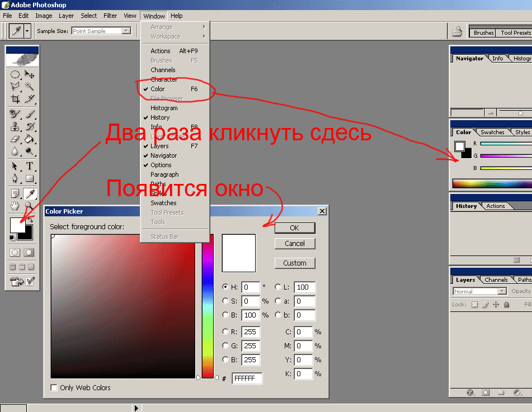Select the Blur tool droplet

[15, 151]
